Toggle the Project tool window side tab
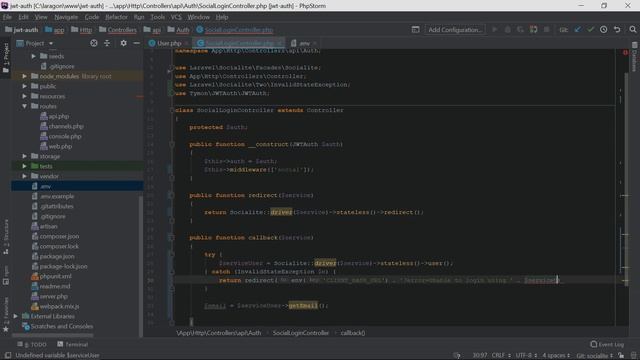640x360 pixels. tap(6, 58)
